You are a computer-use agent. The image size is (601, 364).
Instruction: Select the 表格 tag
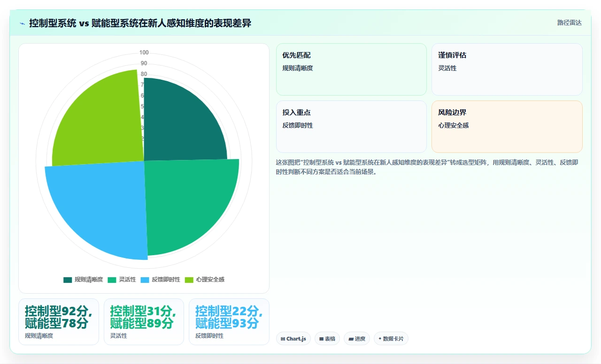coord(327,339)
